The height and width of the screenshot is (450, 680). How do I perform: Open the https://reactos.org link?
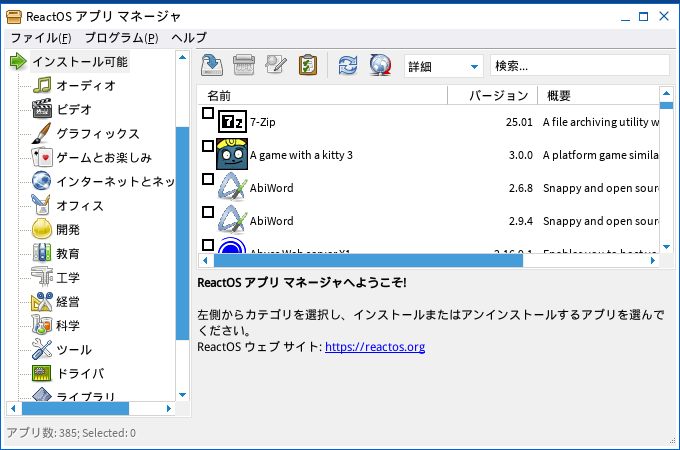tap(375, 347)
